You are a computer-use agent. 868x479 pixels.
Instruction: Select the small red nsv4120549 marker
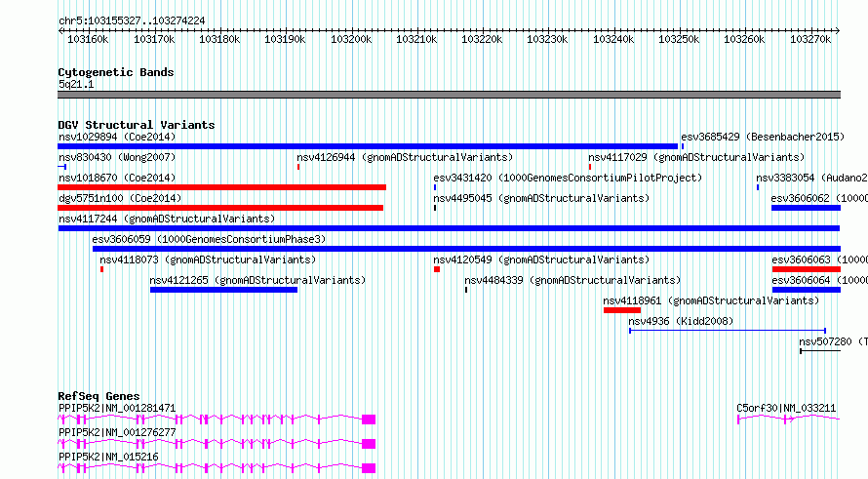tap(437, 269)
